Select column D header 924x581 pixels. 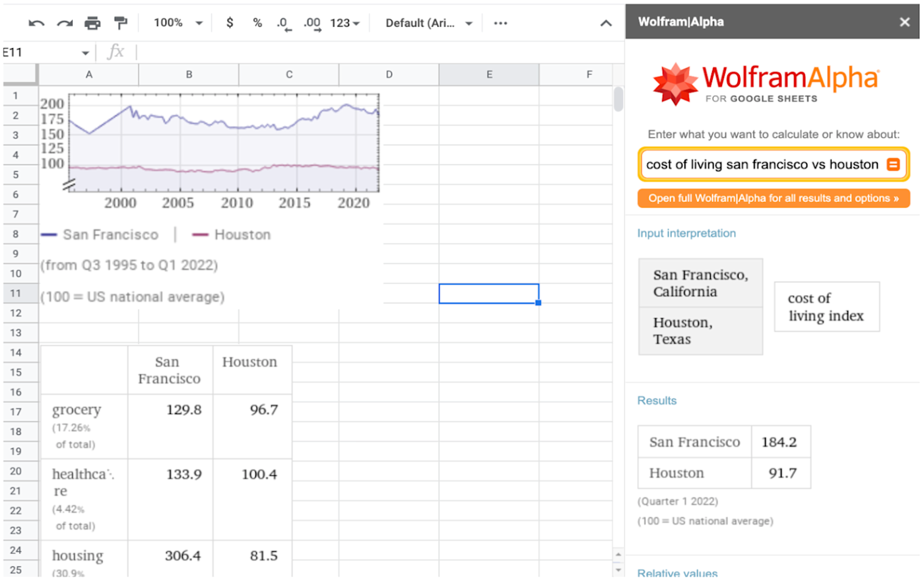389,75
